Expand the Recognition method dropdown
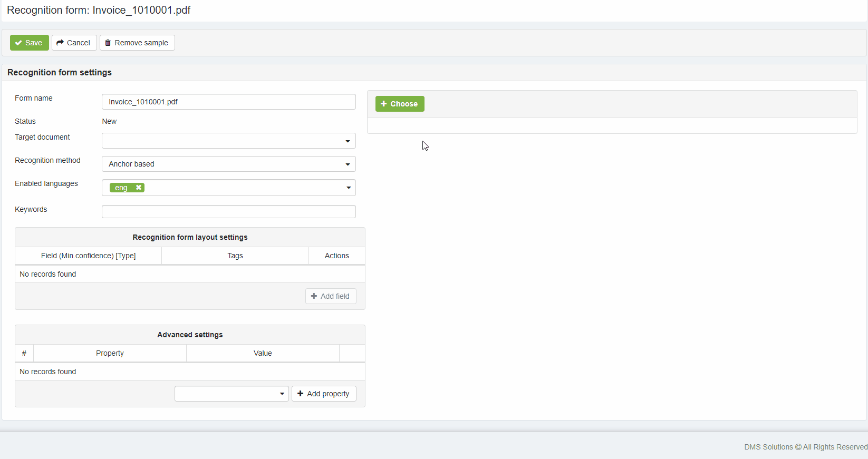 point(228,164)
